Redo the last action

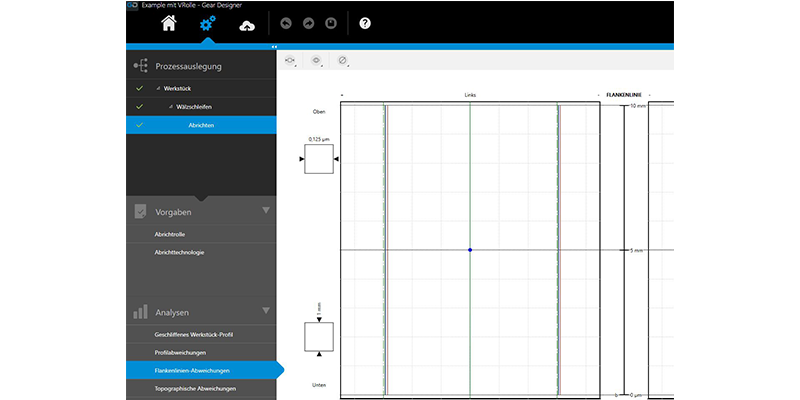point(308,23)
